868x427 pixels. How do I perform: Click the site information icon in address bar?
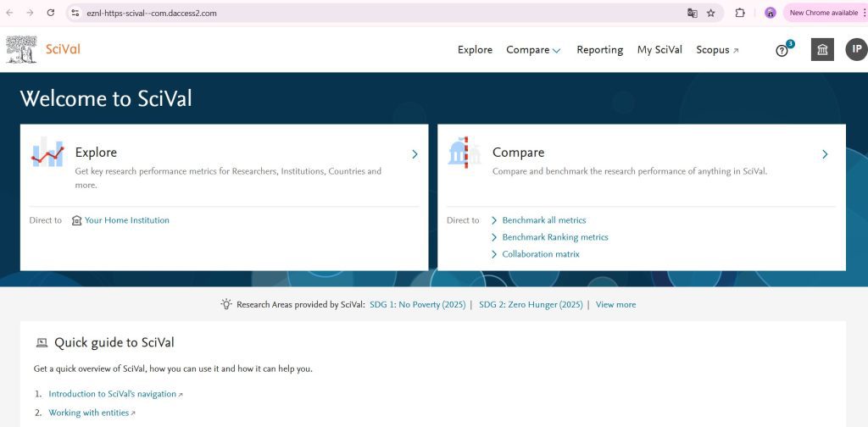[75, 13]
